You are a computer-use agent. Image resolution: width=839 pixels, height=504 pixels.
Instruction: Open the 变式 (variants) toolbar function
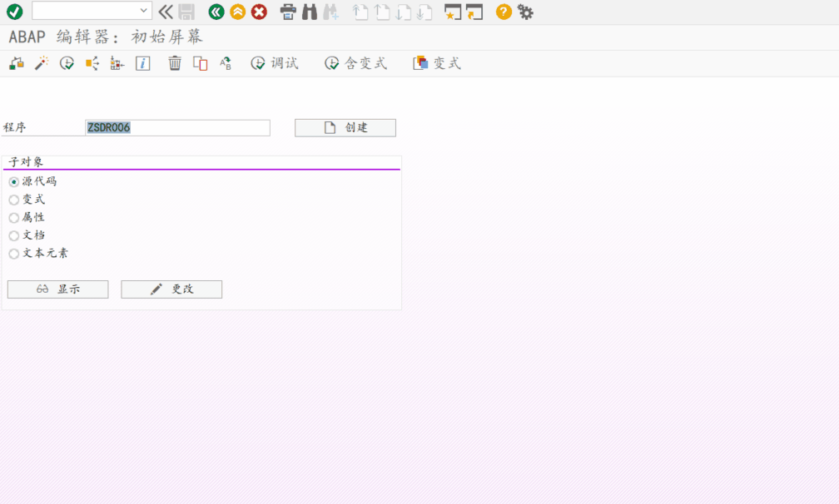[x=436, y=62]
